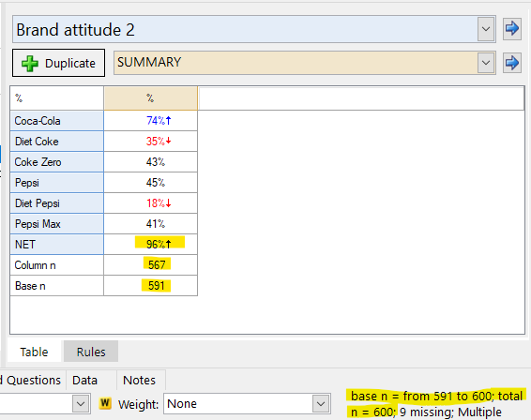Select the Pepsi row header
The image size is (531, 420).
(x=57, y=183)
